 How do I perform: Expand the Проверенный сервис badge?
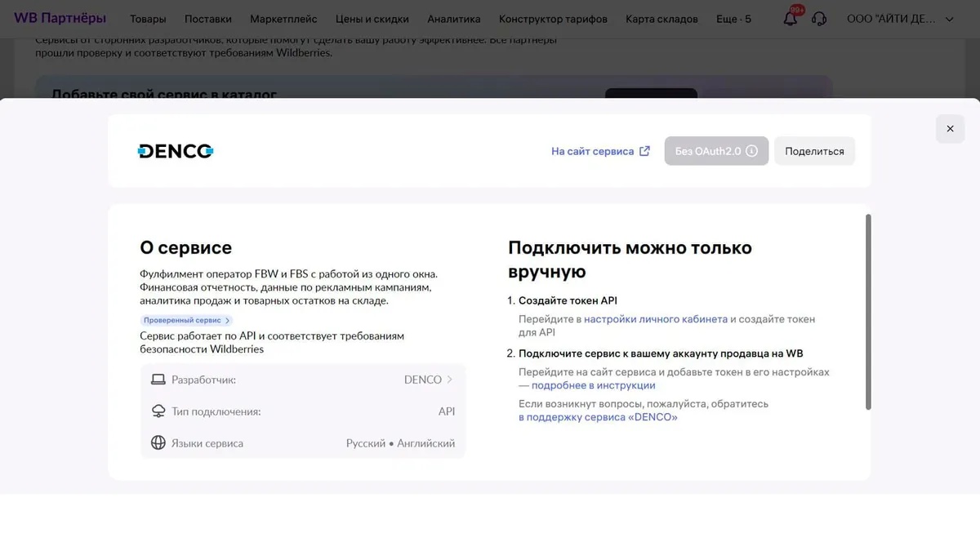coord(187,321)
